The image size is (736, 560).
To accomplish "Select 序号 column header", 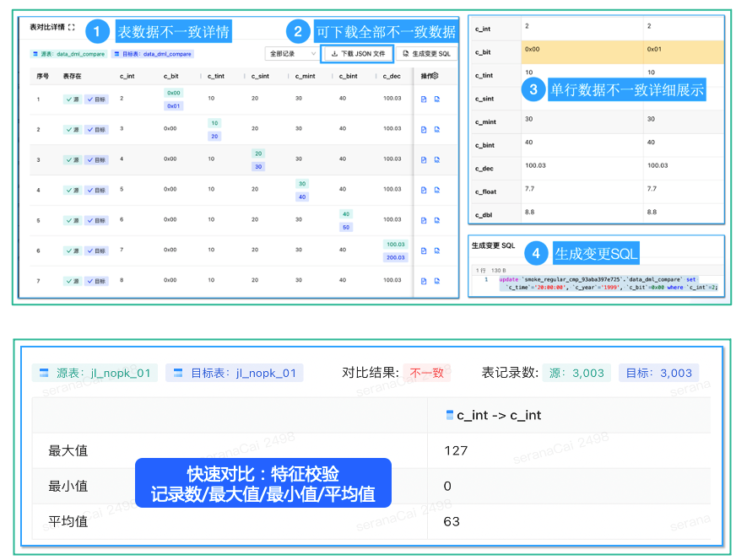I will 43,76.
